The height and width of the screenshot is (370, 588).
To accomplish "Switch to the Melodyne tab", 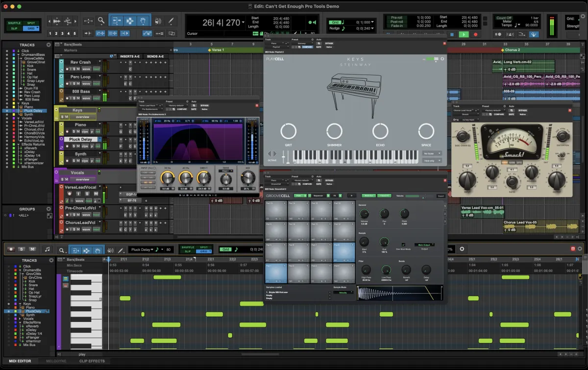I will [x=56, y=361].
